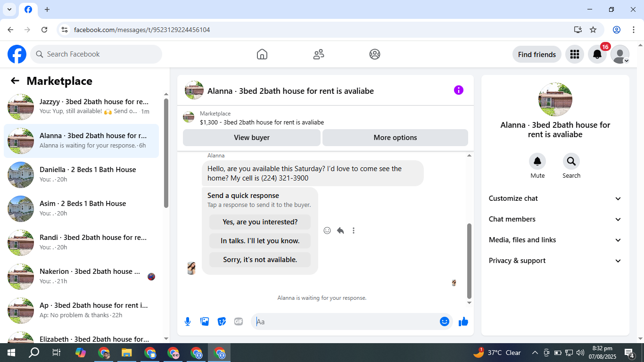Click the browser address bar URL
Screen dimensions: 644x362
click(142, 30)
